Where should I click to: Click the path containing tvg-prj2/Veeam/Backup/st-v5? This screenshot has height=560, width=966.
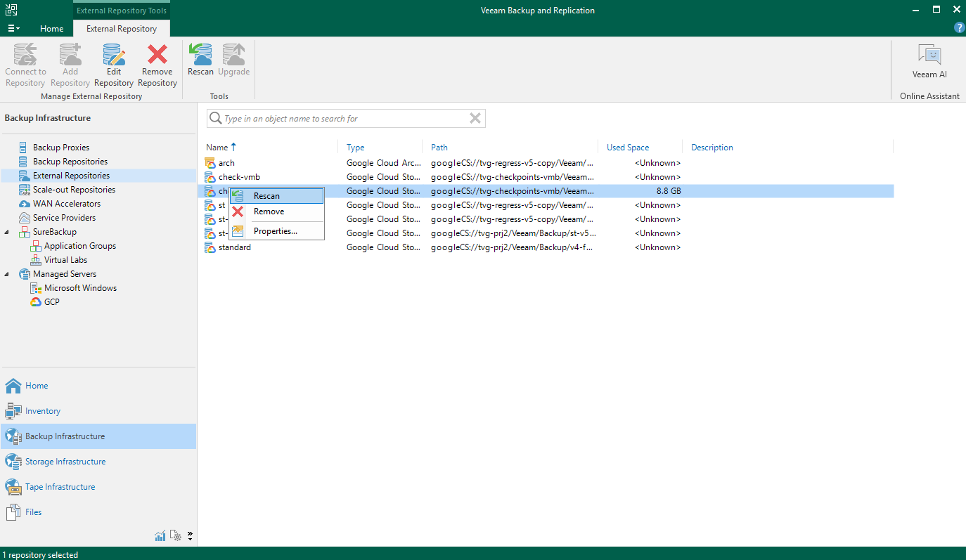tap(514, 233)
